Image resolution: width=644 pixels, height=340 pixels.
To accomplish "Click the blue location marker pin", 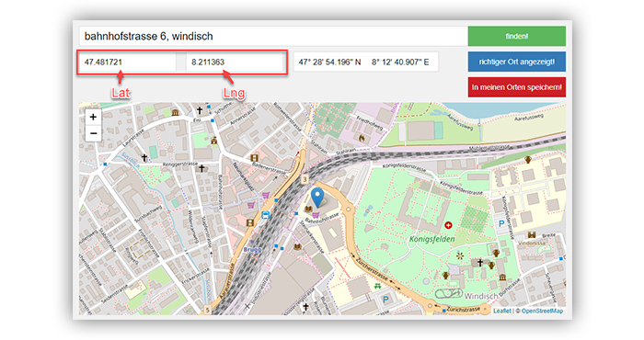I will click(x=317, y=198).
